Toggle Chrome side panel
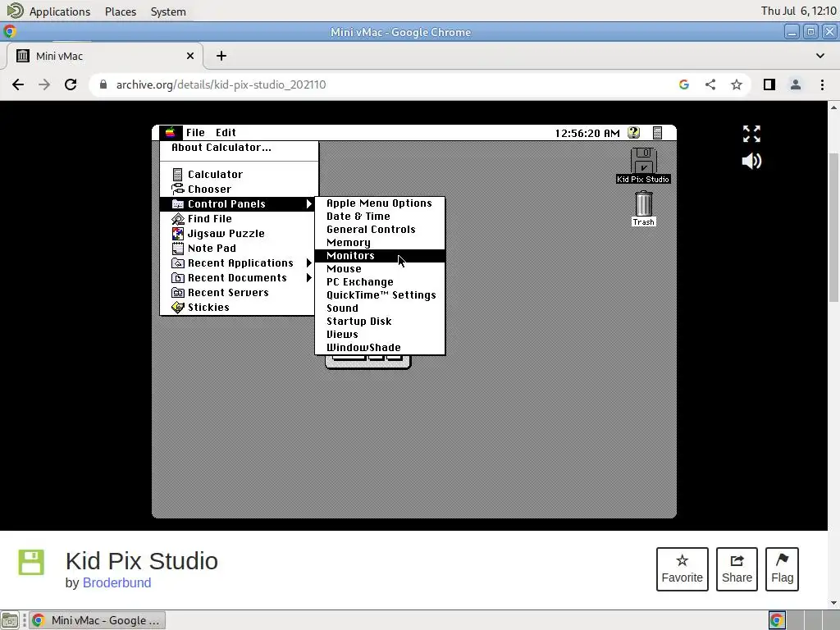840x630 pixels. click(x=769, y=84)
